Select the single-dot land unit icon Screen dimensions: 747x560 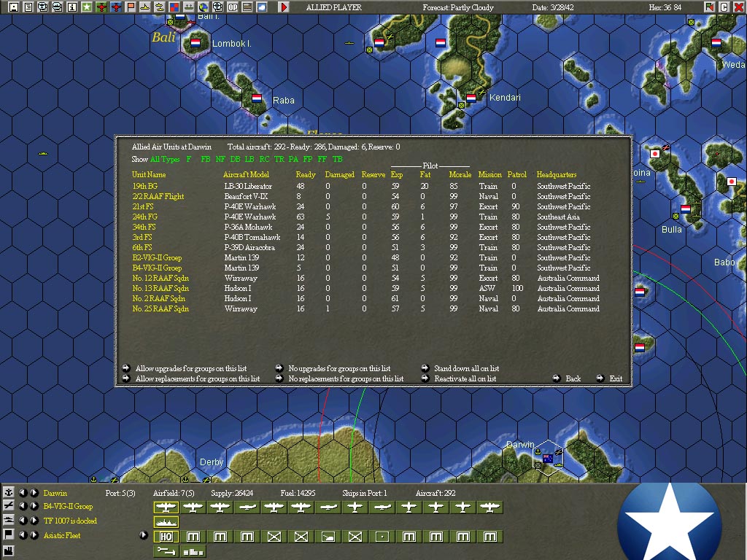382,537
